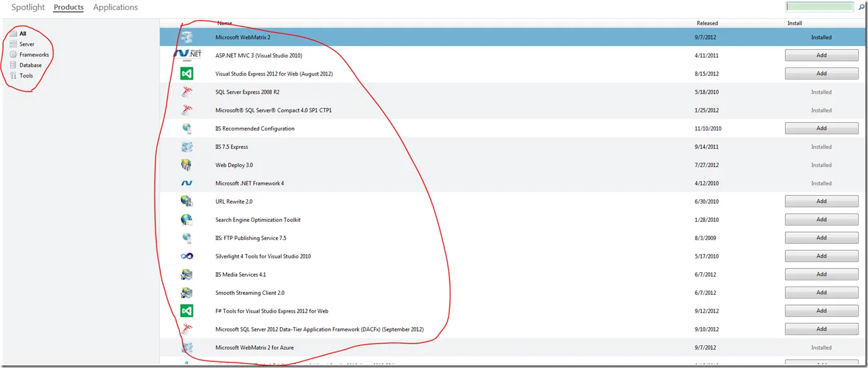
Task: Click the Frameworks gear icon
Action: (x=13, y=55)
